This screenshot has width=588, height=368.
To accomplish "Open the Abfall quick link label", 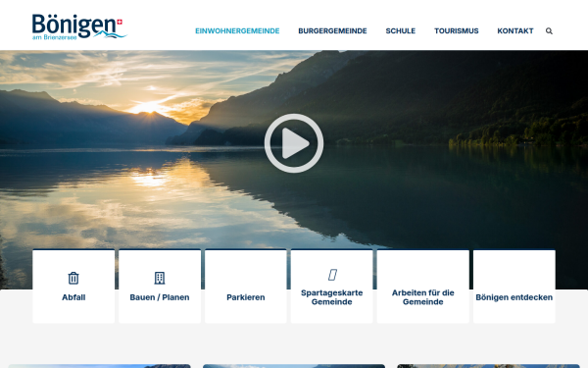I will pos(73,297).
